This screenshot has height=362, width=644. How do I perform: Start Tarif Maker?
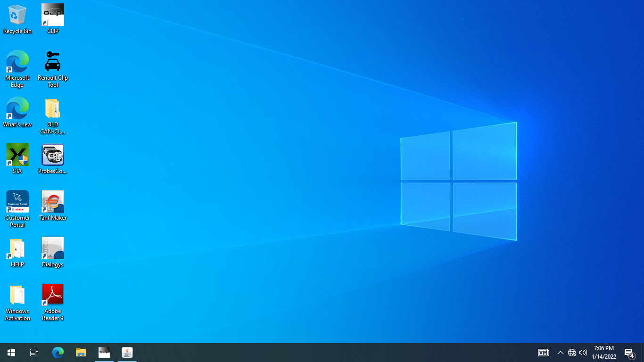point(52,201)
